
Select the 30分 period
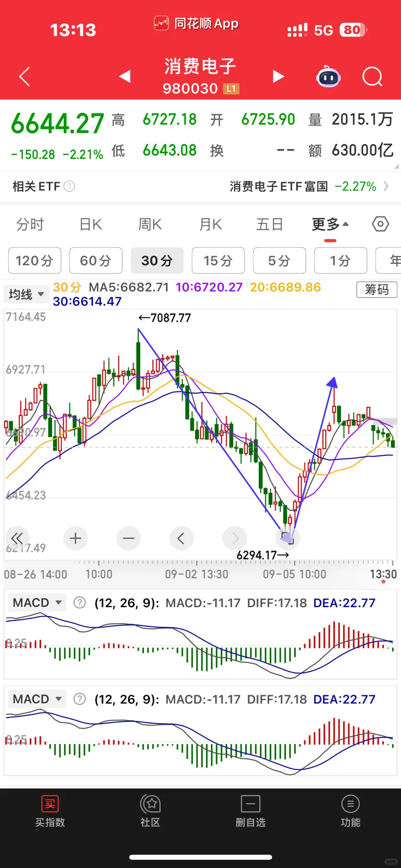[x=157, y=260]
